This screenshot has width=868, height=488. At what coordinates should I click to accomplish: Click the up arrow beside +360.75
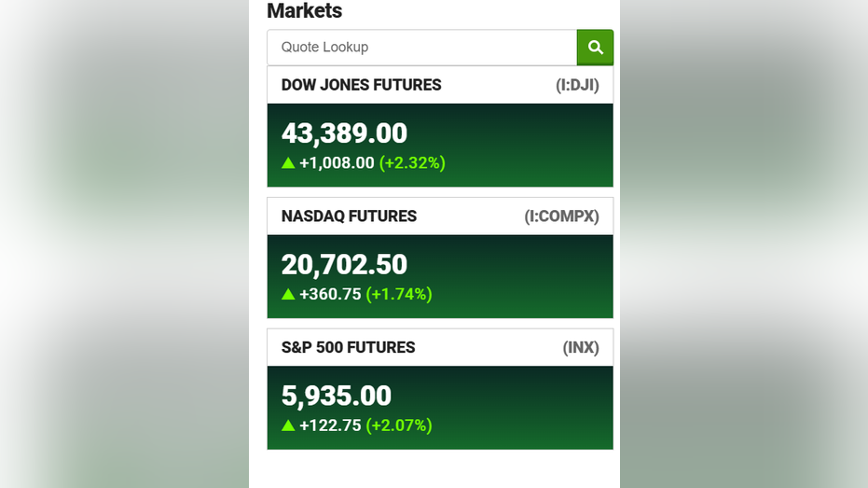(288, 294)
